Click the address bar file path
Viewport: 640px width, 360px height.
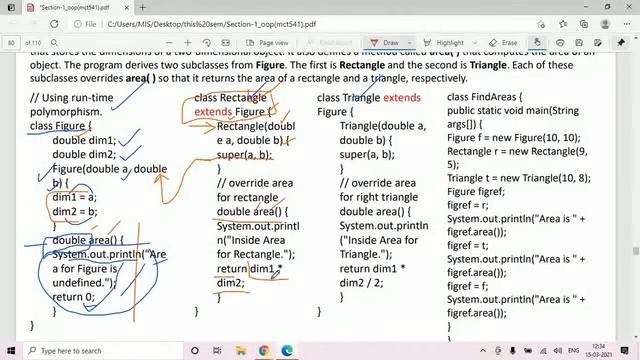pyautogui.click(x=212, y=24)
